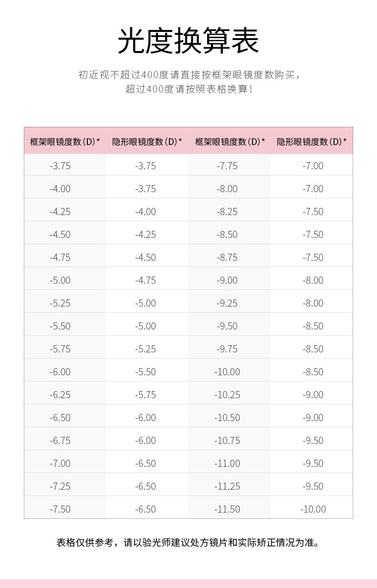The image size is (377, 588).
Task: Click the -10.75 frame glasses value
Action: pyautogui.click(x=227, y=441)
